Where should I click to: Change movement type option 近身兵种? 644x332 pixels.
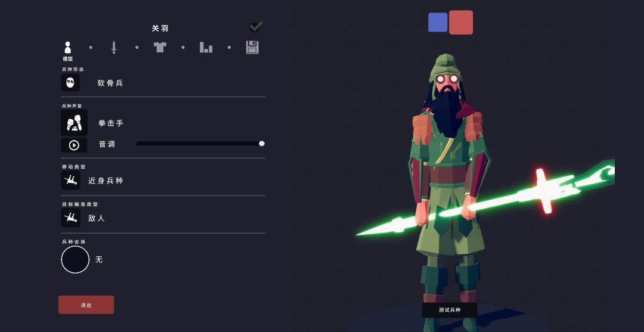pos(106,181)
